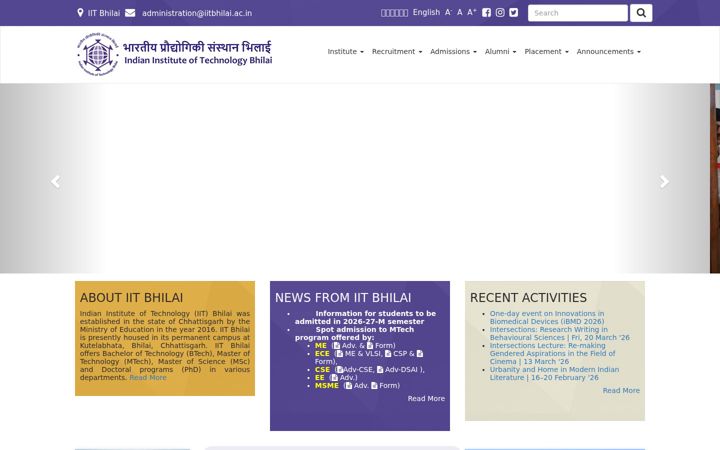Switch site language to English

coord(426,12)
